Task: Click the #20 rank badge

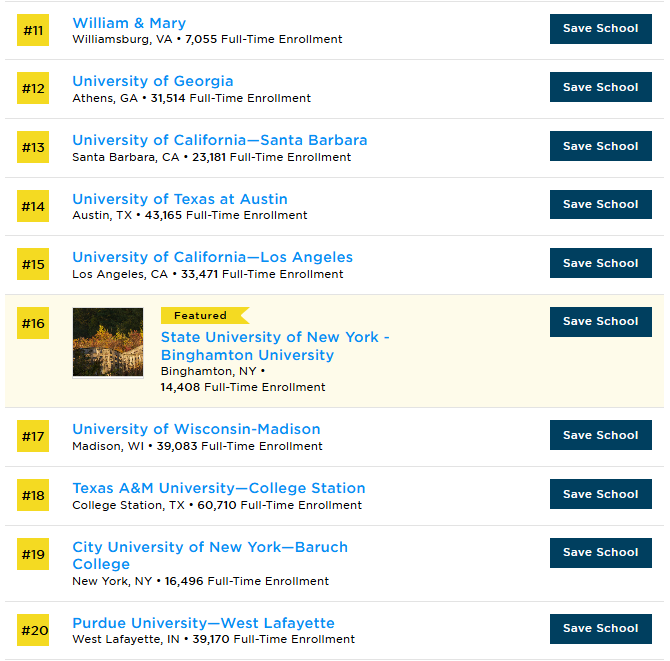Action: [33, 630]
